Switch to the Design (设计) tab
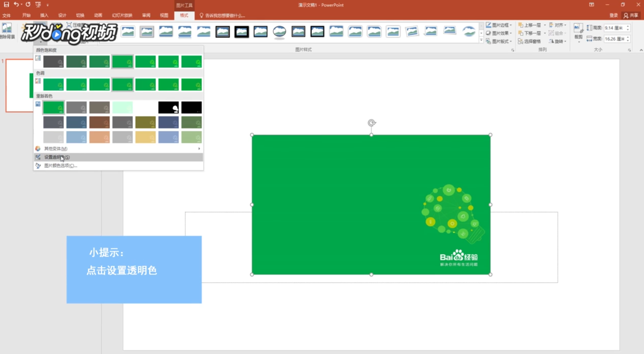The width and height of the screenshot is (644, 354). tap(62, 15)
